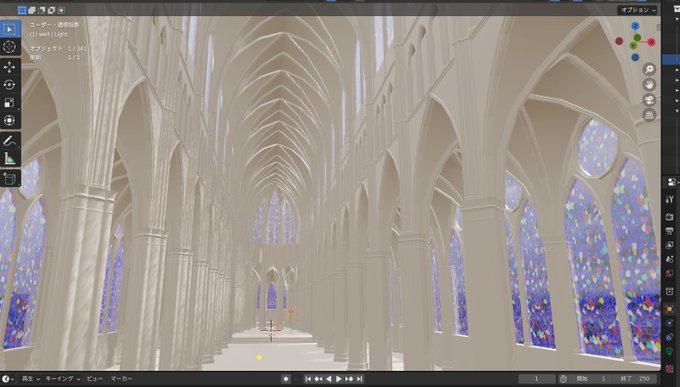The height and width of the screenshot is (387, 680).
Task: Open the Output properties tab
Action: pos(670,231)
